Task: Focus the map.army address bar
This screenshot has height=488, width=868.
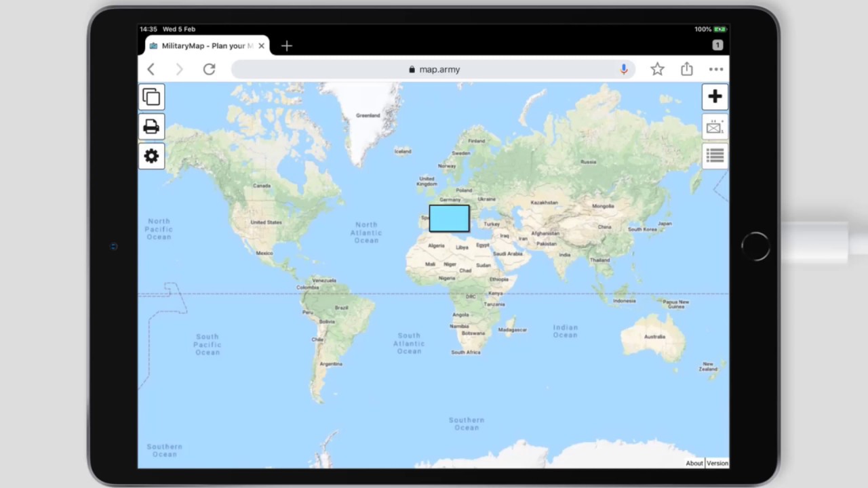Action: click(434, 69)
